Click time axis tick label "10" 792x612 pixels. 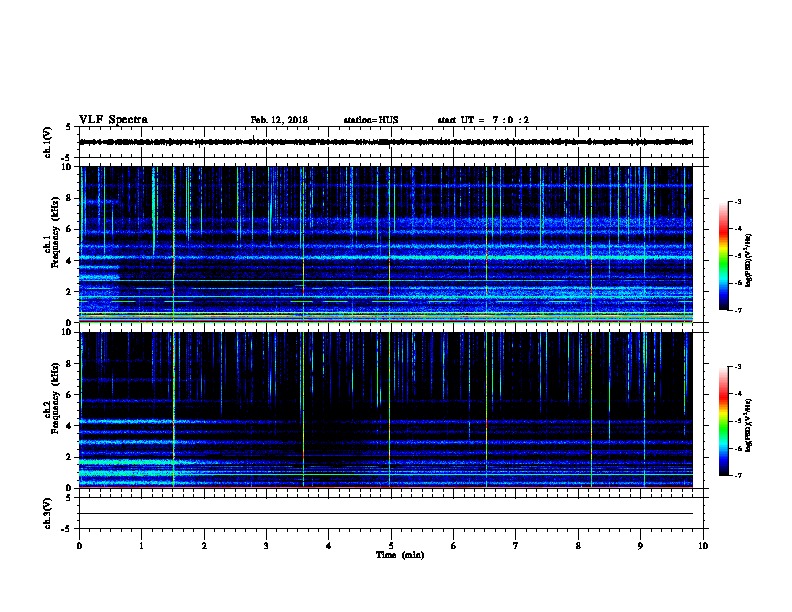click(x=703, y=546)
